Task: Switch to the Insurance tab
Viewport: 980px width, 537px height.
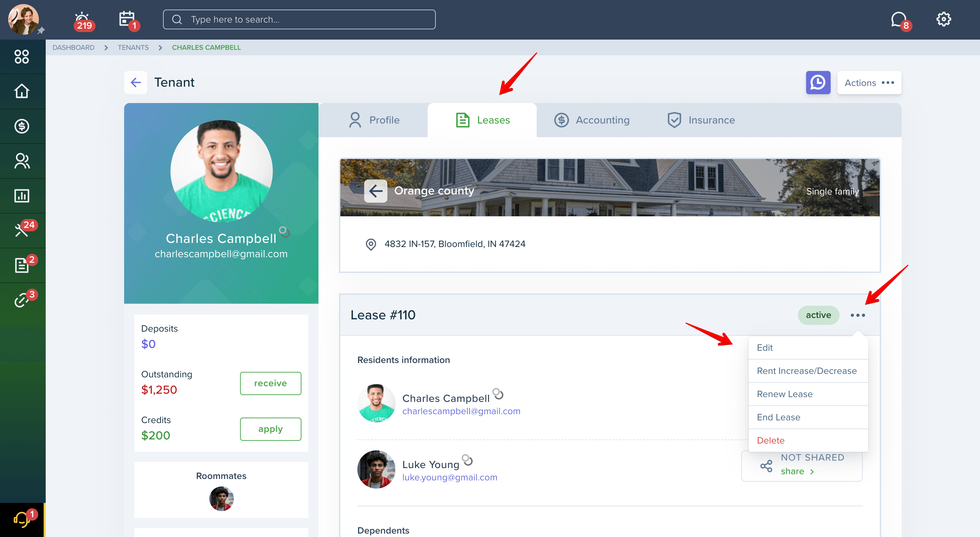Action: [x=701, y=120]
